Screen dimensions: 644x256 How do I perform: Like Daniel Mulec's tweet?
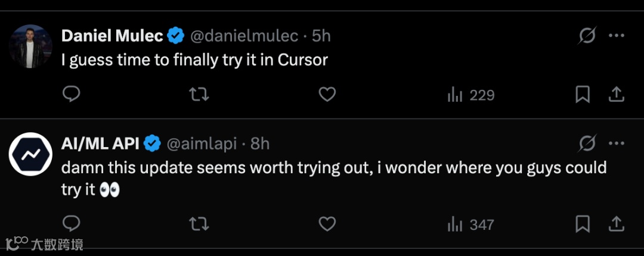tap(327, 95)
